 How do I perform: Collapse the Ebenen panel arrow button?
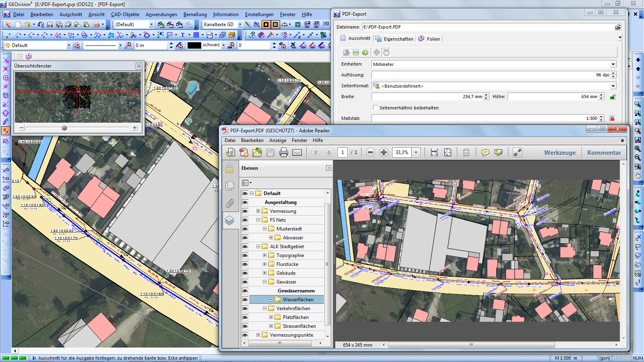[328, 168]
